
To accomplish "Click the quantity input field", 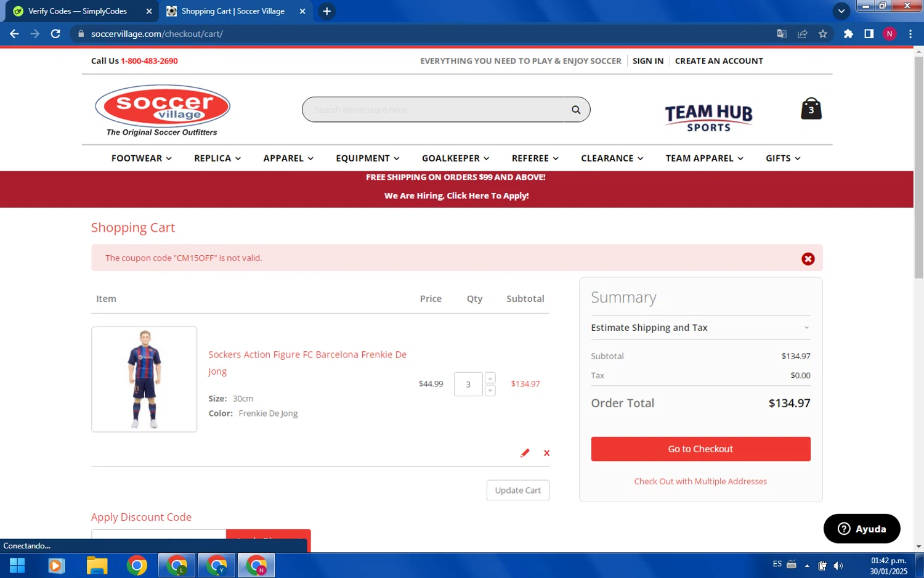I will point(468,385).
